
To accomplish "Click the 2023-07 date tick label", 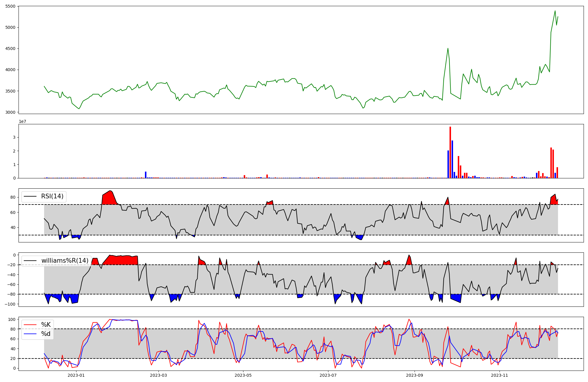I will tap(328, 375).
